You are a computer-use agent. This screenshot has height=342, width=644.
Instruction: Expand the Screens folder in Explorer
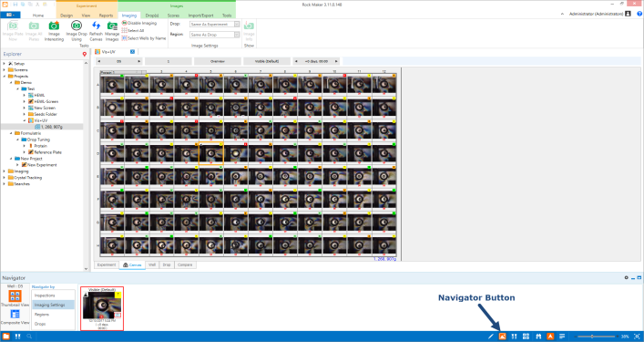coord(5,70)
